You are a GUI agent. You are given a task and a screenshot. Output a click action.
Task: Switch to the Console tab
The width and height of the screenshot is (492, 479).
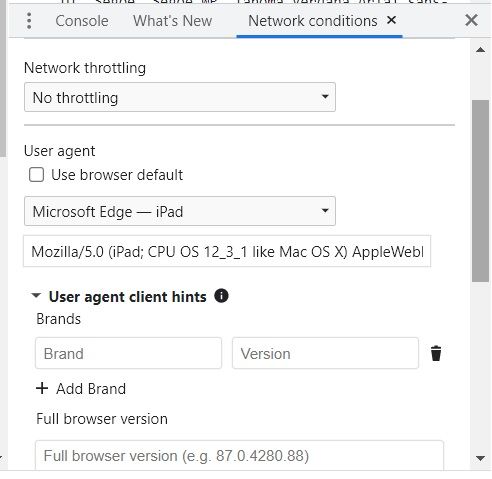click(82, 21)
